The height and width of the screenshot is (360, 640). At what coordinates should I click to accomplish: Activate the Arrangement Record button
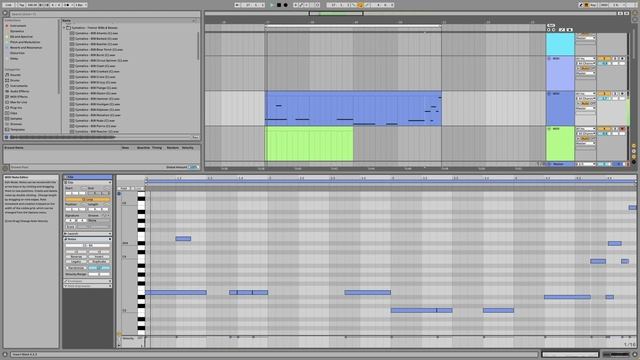[x=285, y=5]
